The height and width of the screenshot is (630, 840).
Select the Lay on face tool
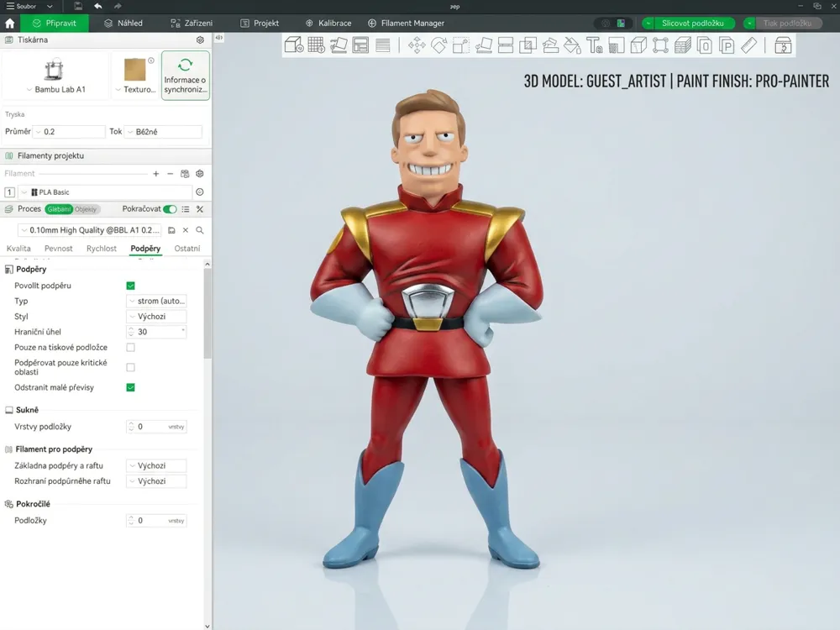[483, 45]
